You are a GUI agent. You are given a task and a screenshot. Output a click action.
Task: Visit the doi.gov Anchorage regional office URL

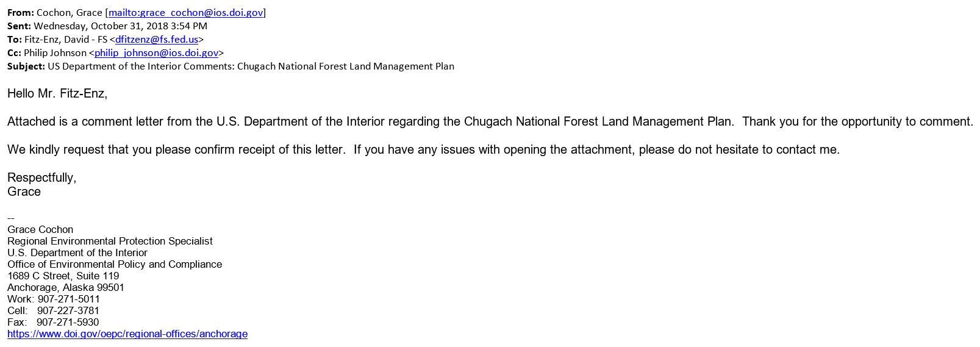coord(127,334)
